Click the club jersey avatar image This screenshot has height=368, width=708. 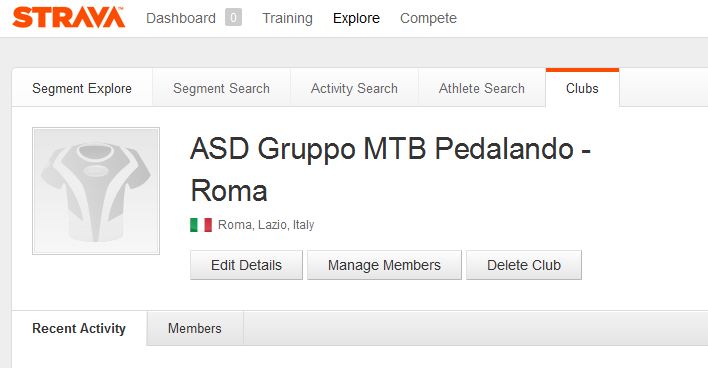[96, 191]
